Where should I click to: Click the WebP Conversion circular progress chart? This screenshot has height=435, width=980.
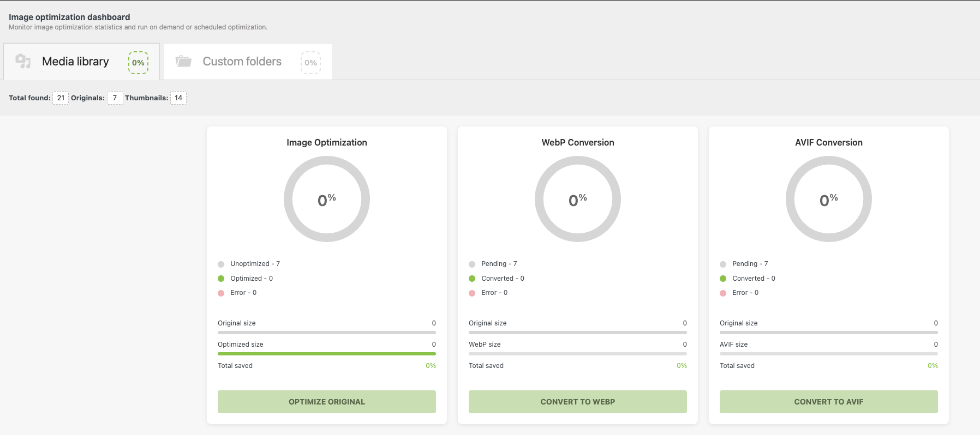tap(577, 199)
